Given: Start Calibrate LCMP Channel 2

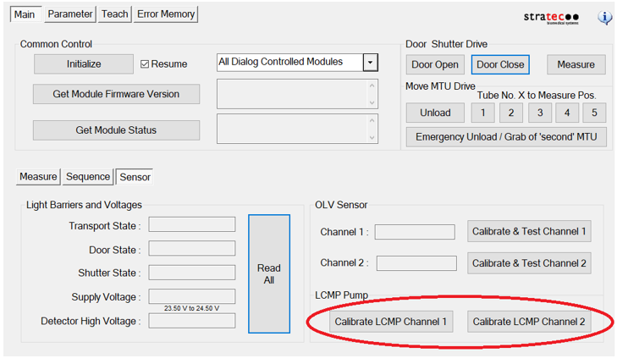Looking at the screenshot, I should point(528,322).
